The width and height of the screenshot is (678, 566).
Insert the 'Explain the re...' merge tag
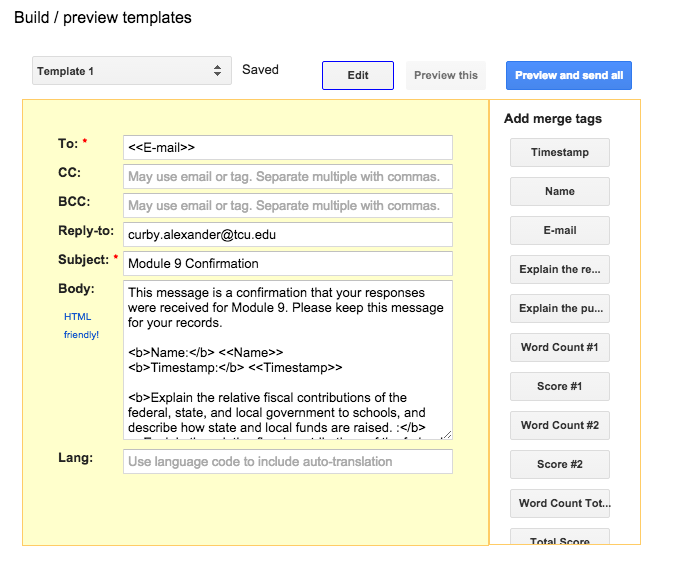pos(560,269)
